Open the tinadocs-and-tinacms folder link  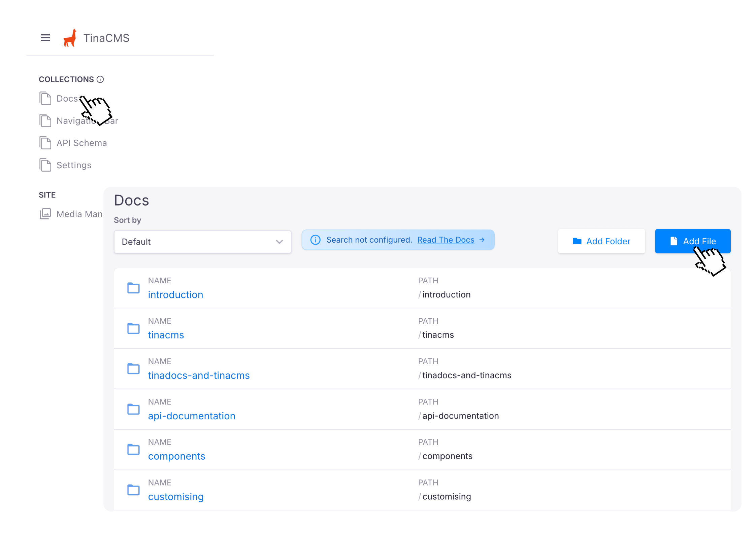click(199, 376)
